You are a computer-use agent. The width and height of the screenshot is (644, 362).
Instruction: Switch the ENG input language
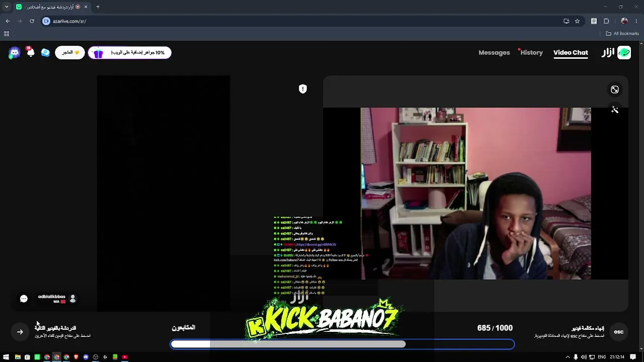[x=602, y=357]
